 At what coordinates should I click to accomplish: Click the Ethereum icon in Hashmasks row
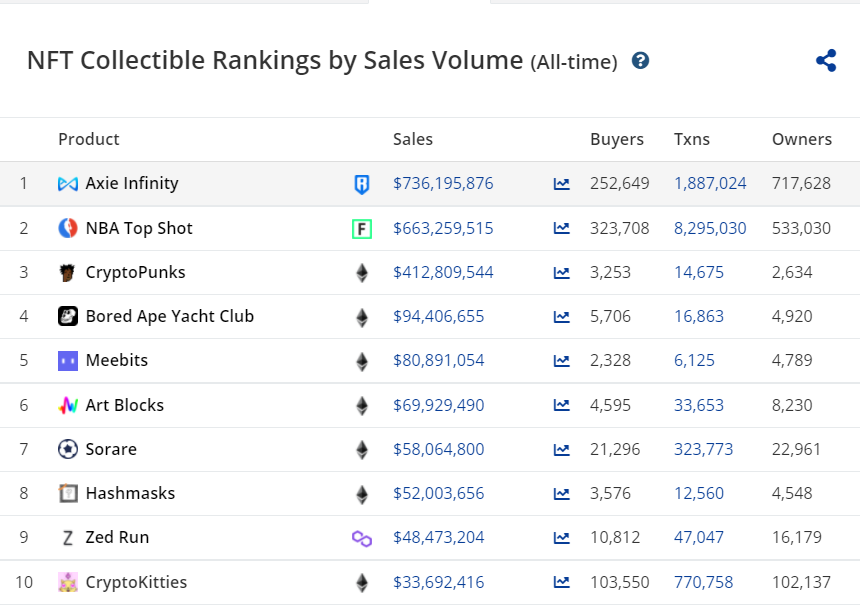362,494
